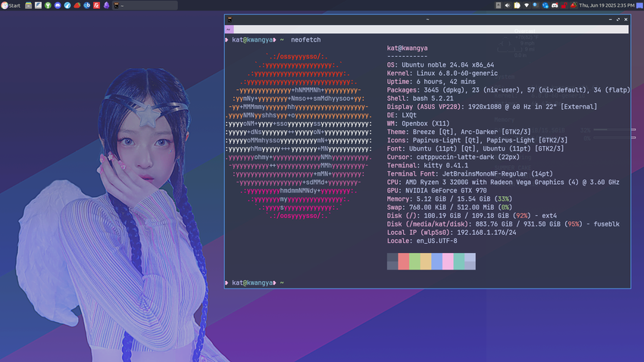Click the 'neofetch' command text
The height and width of the screenshot is (362, 644).
pos(305,40)
